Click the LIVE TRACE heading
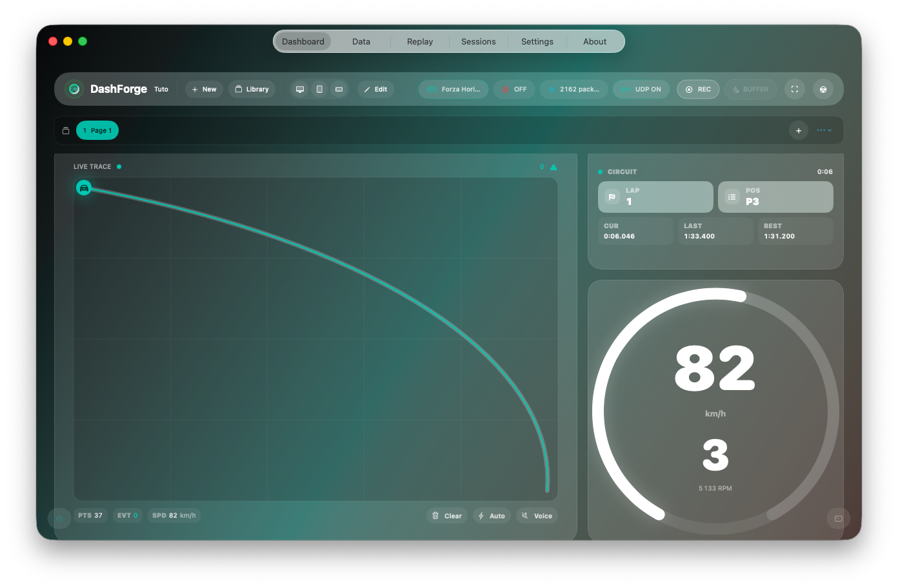The image size is (898, 588). pyautogui.click(x=92, y=167)
